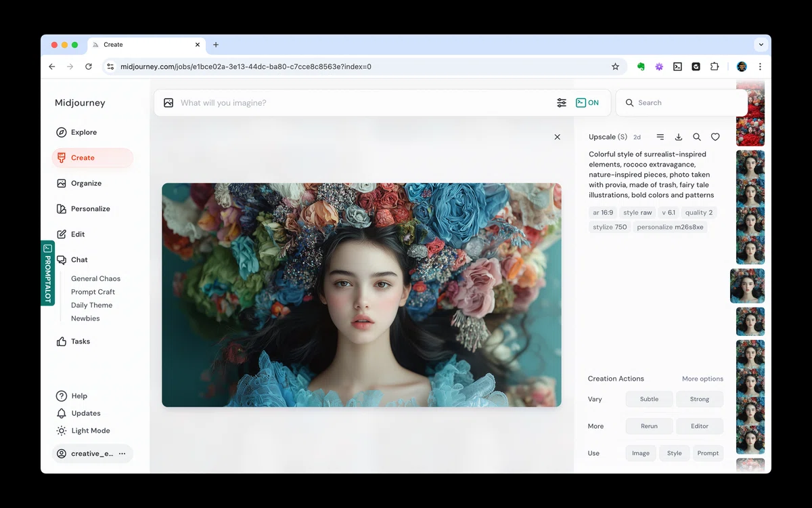This screenshot has height=508, width=812.
Task: Close the image detail view
Action: click(x=558, y=137)
